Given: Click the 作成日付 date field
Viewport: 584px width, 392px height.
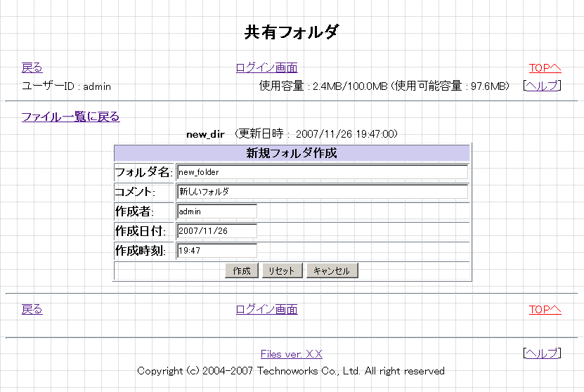Looking at the screenshot, I should [216, 231].
